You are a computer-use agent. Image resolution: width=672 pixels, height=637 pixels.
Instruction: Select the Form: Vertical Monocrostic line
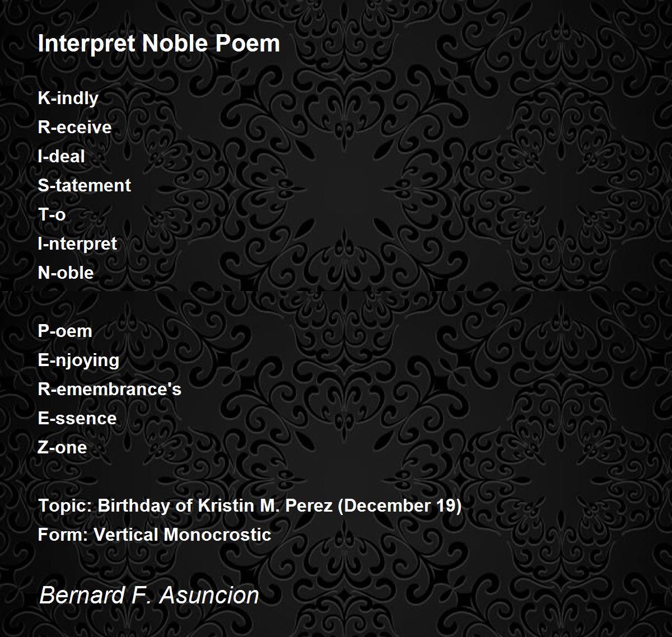click(155, 535)
